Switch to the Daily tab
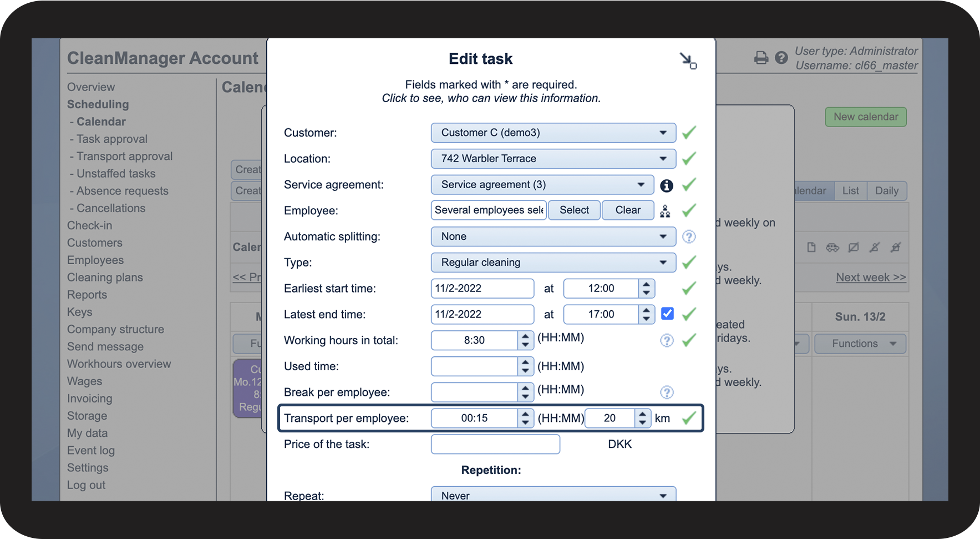 tap(886, 191)
